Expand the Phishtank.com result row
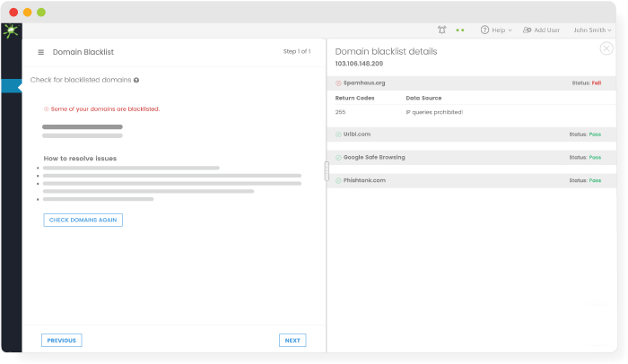This screenshot has height=364, width=628. pyautogui.click(x=471, y=180)
